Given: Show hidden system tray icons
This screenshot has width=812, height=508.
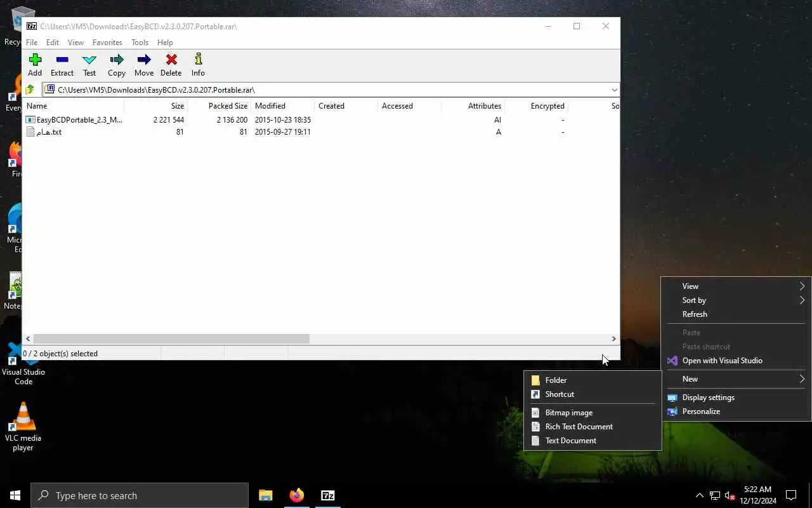Looking at the screenshot, I should point(699,495).
